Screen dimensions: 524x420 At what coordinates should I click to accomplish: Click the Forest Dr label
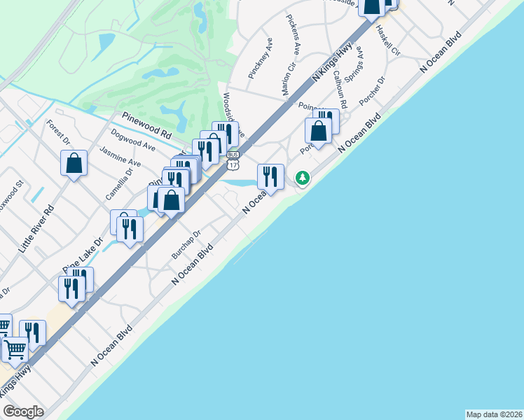point(58,132)
